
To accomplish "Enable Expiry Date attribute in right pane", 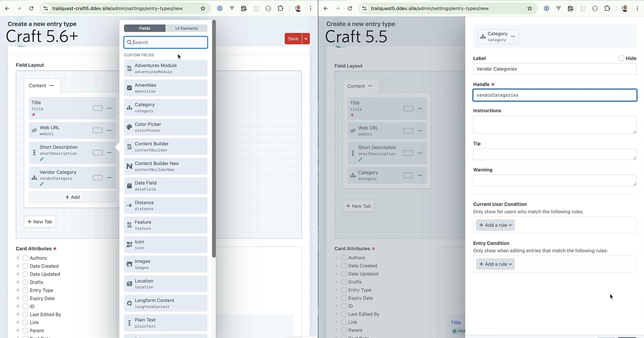I will coord(344,298).
